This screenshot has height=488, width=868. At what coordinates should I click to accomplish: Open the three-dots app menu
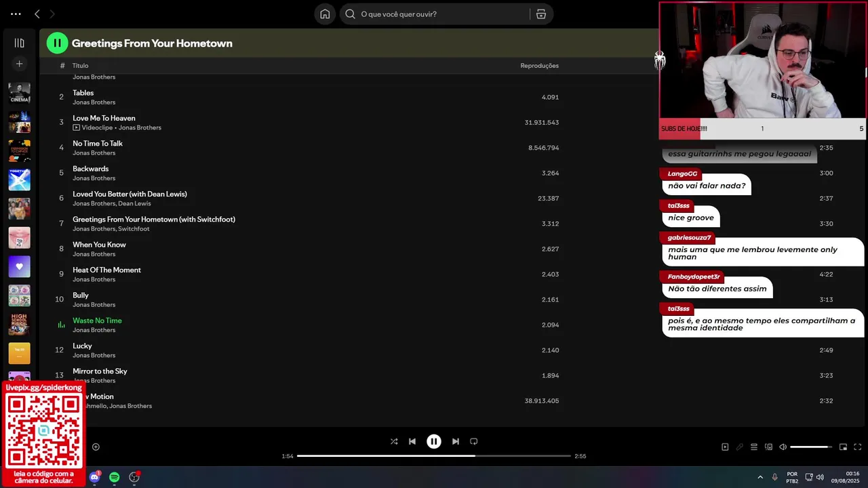[x=16, y=14]
